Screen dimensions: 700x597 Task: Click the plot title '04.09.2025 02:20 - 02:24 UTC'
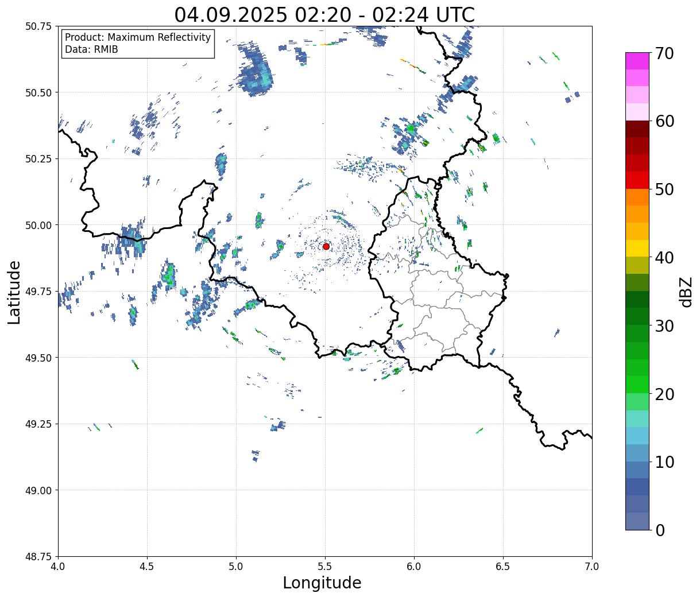point(324,14)
